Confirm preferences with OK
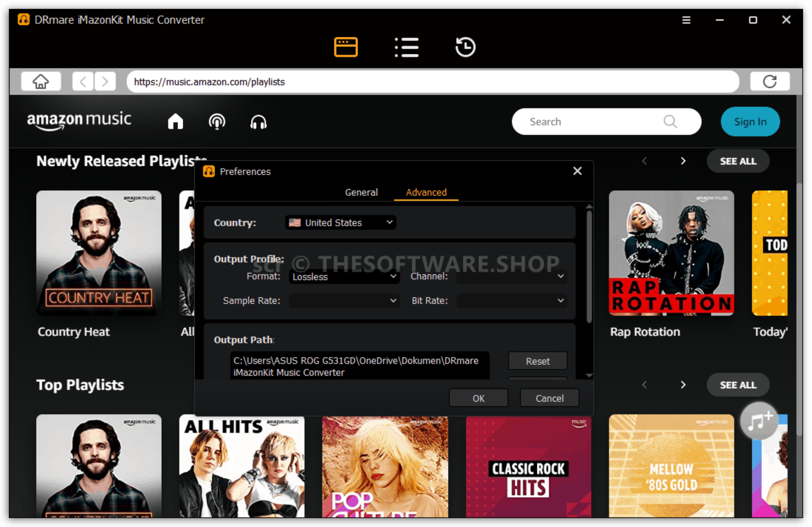This screenshot has width=812, height=527. pyautogui.click(x=478, y=398)
